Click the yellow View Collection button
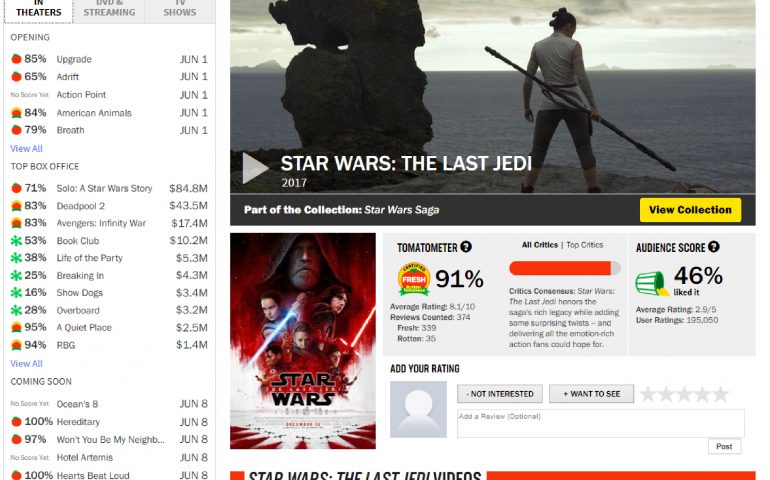Viewport: 770px width, 480px height. click(690, 210)
